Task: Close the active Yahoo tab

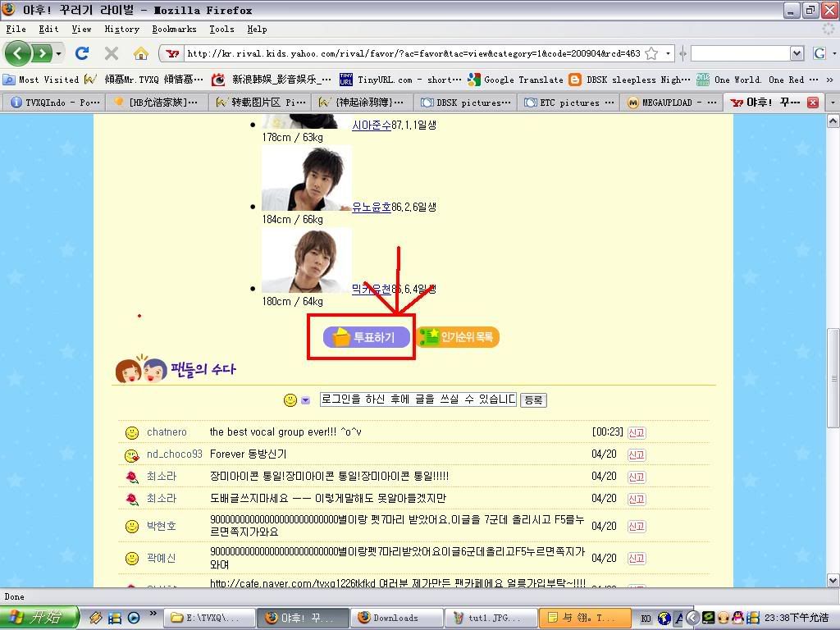Action: pos(812,103)
